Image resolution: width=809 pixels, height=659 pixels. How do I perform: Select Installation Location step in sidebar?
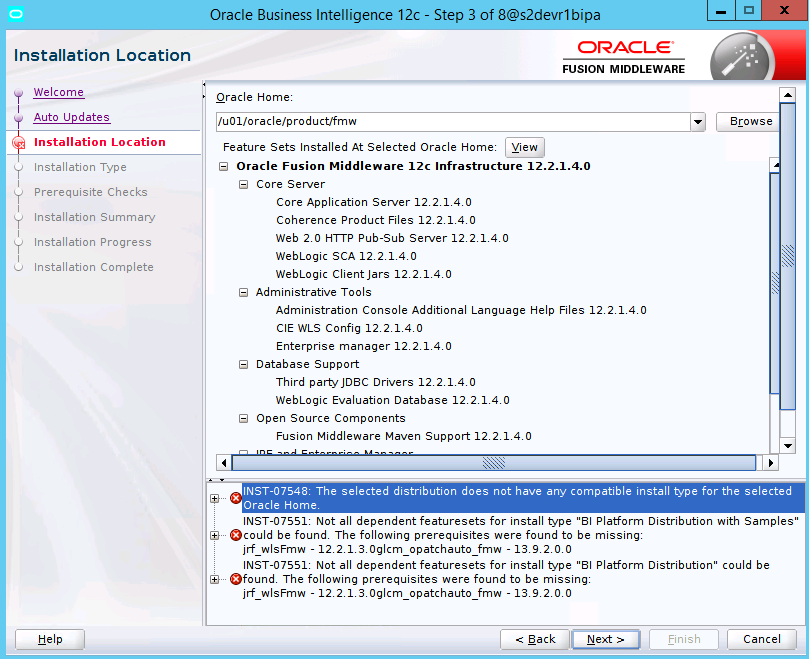100,142
